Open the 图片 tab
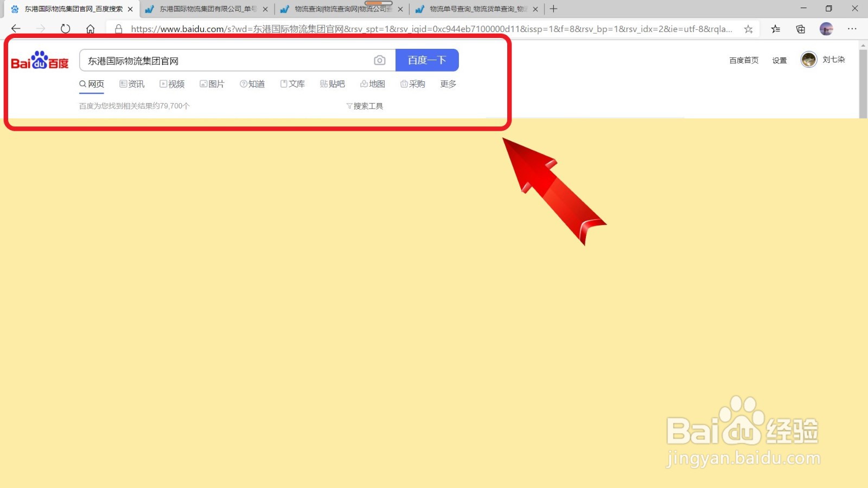The height and width of the screenshot is (488, 868). pyautogui.click(x=212, y=84)
